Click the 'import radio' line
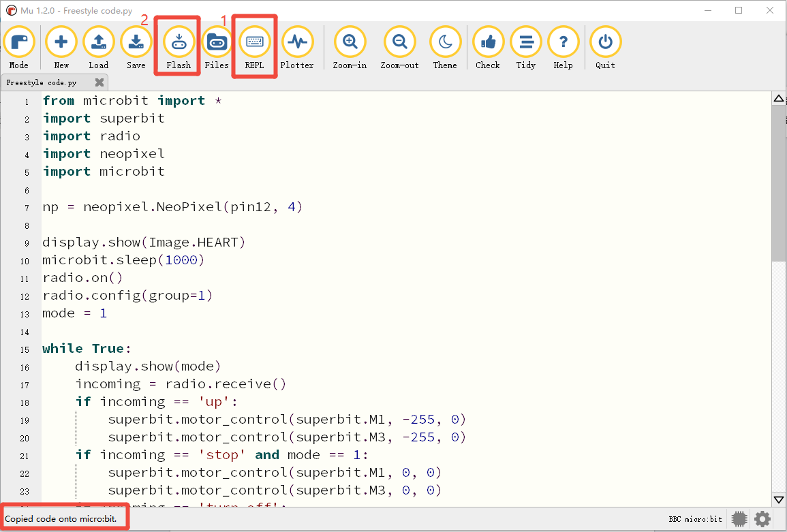The image size is (787, 532). click(91, 136)
